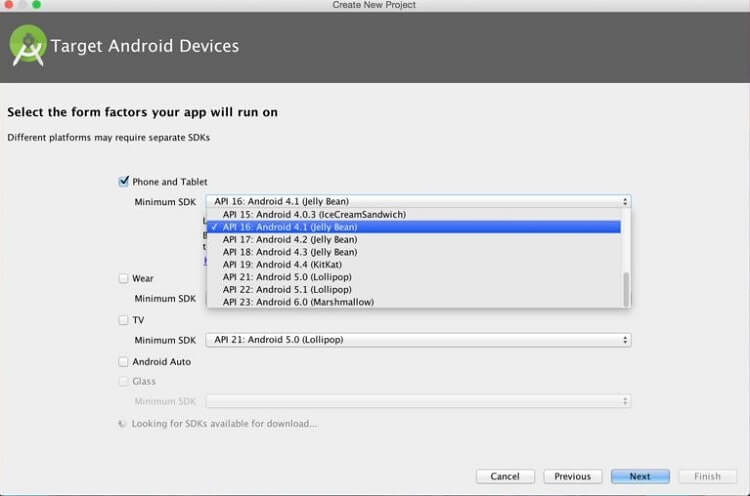Select API 22: Android 5.1 (Lollipop)

tap(414, 289)
